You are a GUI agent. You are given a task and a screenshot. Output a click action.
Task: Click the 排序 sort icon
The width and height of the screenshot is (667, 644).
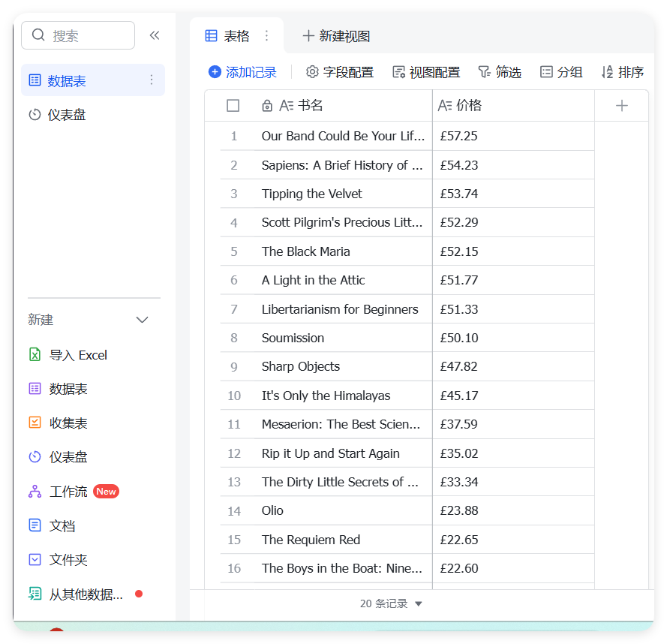point(607,72)
